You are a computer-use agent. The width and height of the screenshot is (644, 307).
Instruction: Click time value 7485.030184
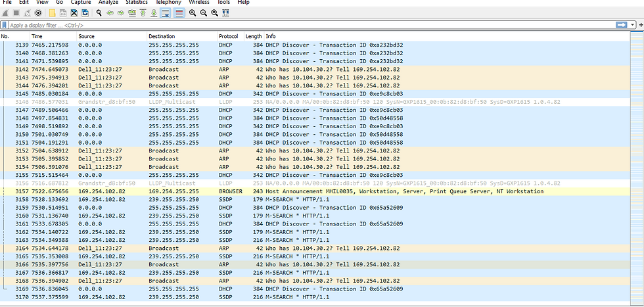tap(50, 94)
